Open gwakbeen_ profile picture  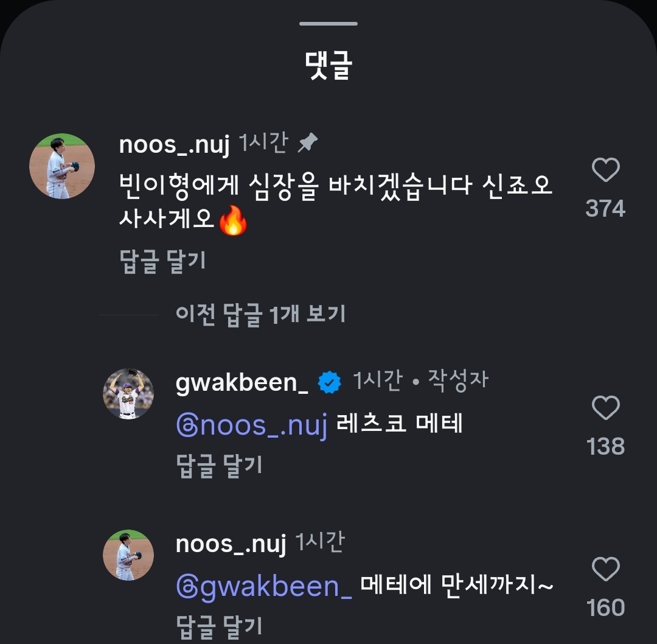point(128,394)
